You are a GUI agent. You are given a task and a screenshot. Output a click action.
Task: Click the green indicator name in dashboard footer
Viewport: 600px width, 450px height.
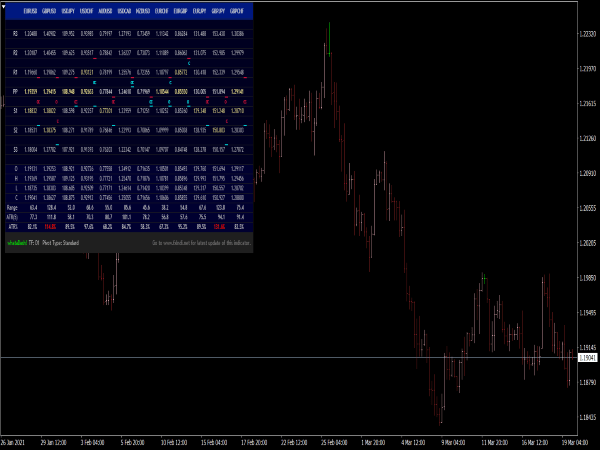[17, 243]
